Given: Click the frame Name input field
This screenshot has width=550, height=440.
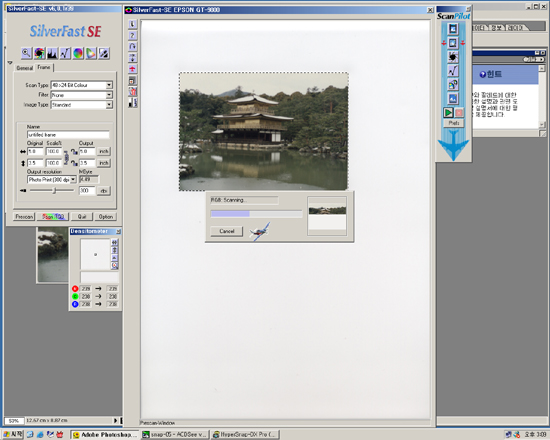Looking at the screenshot, I should [x=68, y=135].
